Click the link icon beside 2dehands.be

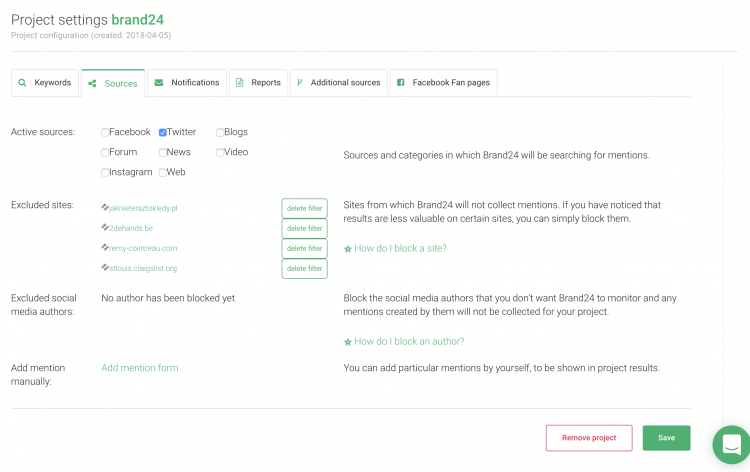click(x=105, y=228)
